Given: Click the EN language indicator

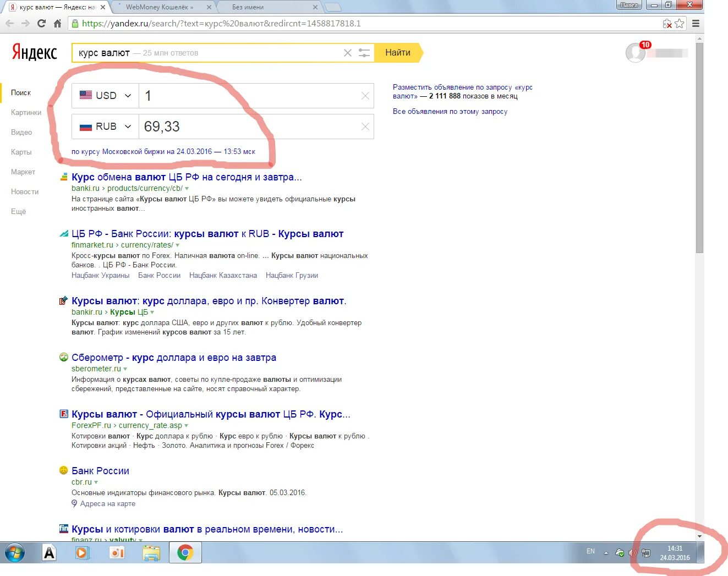Looking at the screenshot, I should pyautogui.click(x=590, y=551).
